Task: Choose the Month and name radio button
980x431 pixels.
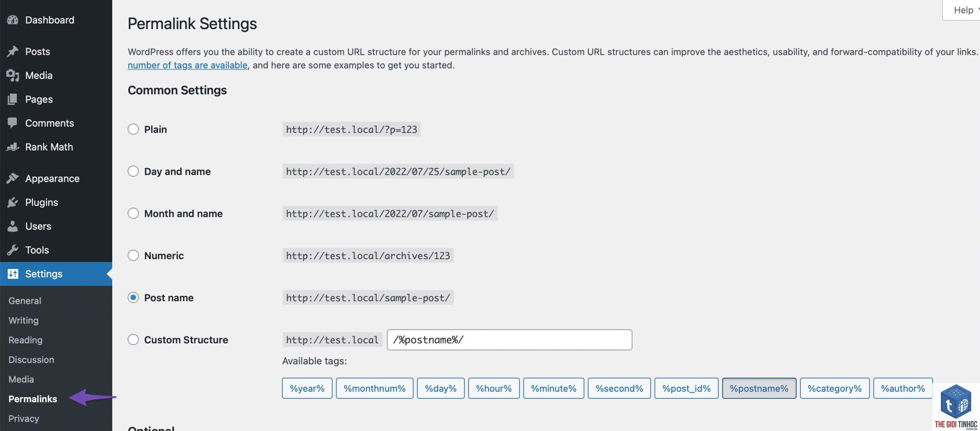Action: (133, 214)
